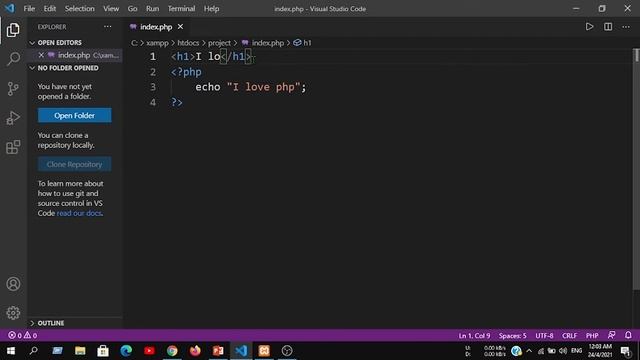This screenshot has width=640, height=360.
Task: Open the Accounts menu icon
Action: pos(13,284)
